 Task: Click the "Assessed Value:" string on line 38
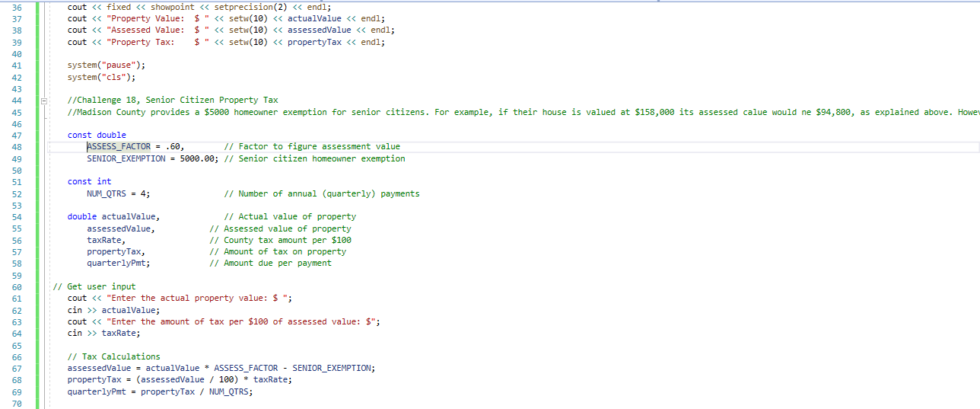pyautogui.click(x=158, y=30)
